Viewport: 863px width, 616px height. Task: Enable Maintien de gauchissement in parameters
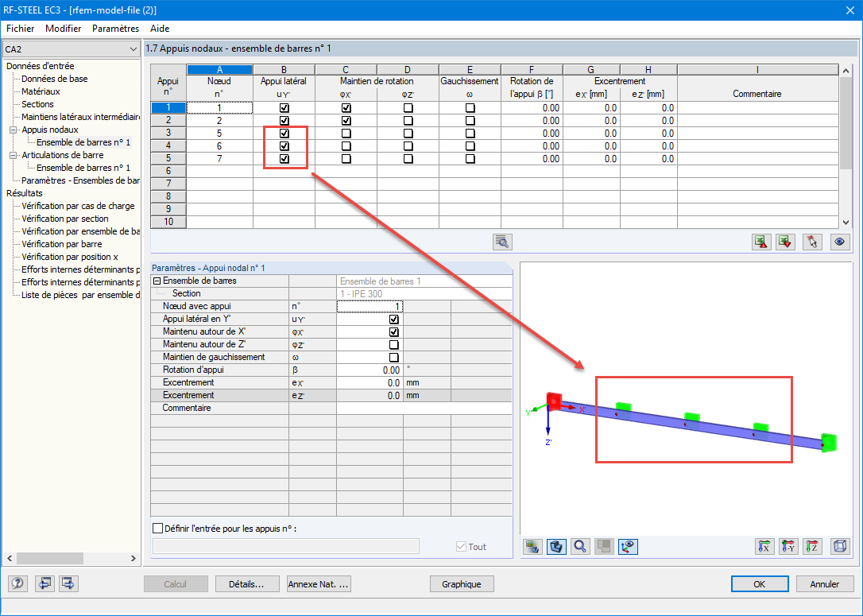[x=393, y=357]
